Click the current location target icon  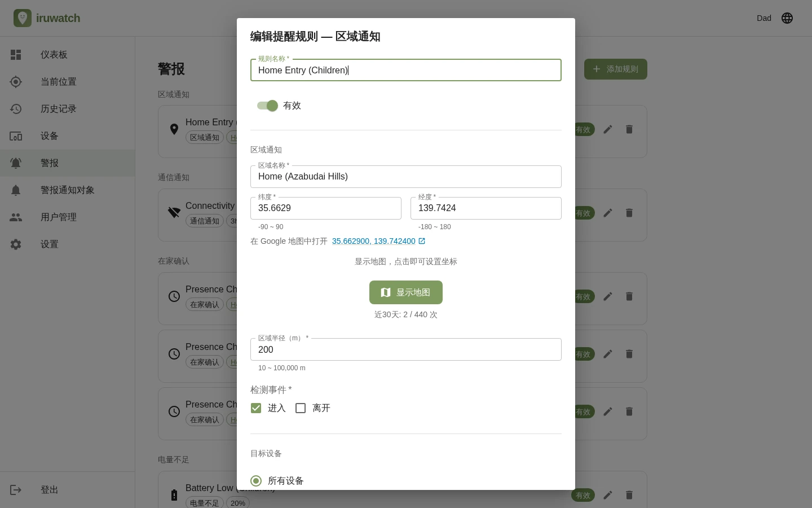point(16,82)
